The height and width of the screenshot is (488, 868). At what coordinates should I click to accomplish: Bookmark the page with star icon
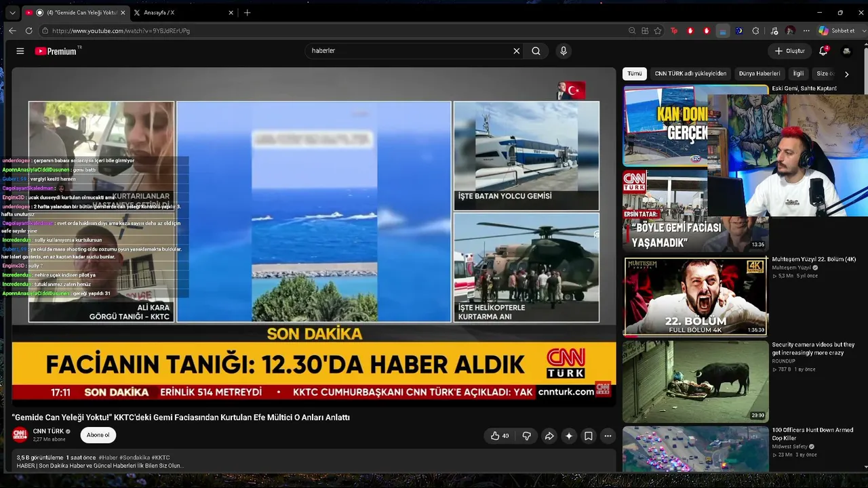[658, 30]
